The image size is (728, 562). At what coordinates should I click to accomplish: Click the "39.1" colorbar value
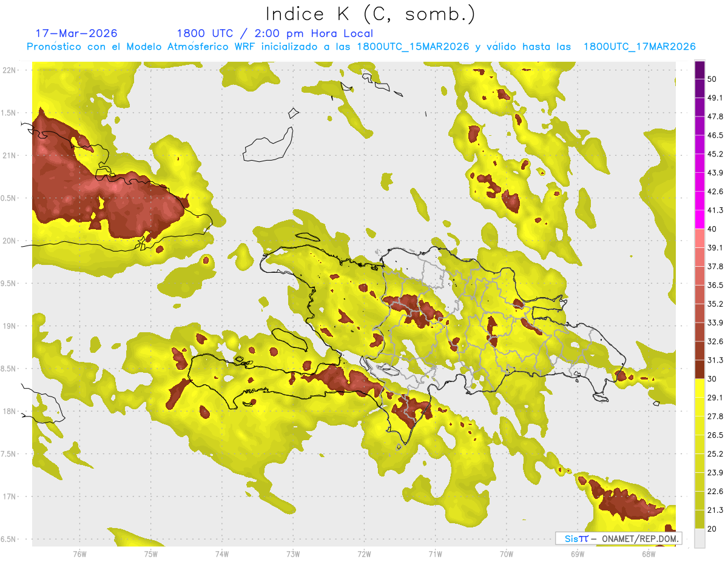[715, 247]
